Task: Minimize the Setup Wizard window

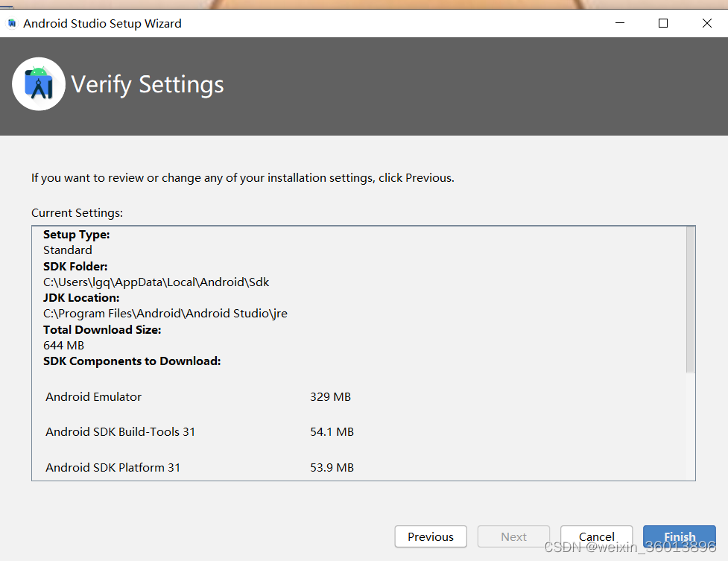Action: point(620,23)
